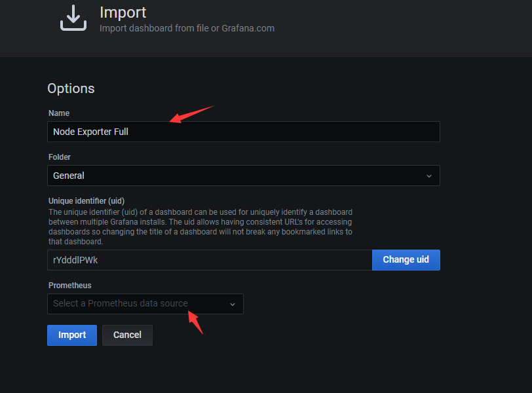This screenshot has width=532, height=393.
Task: Click the Options section heading
Action: pos(71,88)
